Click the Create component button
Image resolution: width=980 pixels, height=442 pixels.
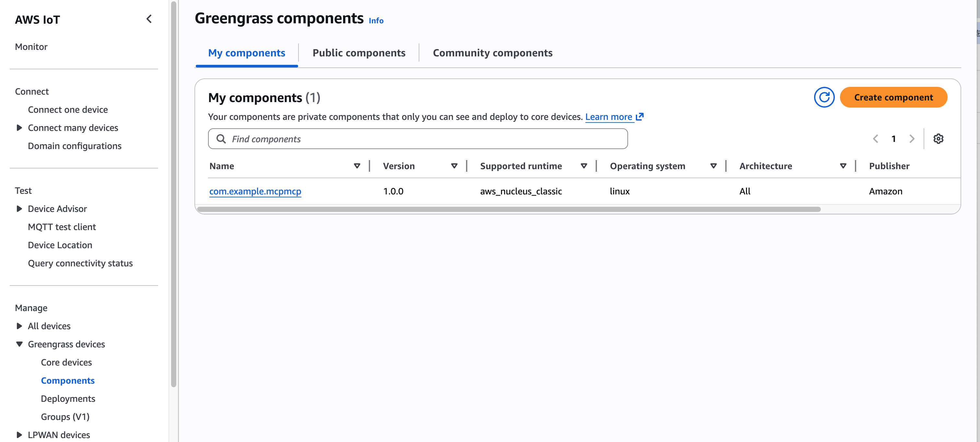tap(894, 97)
